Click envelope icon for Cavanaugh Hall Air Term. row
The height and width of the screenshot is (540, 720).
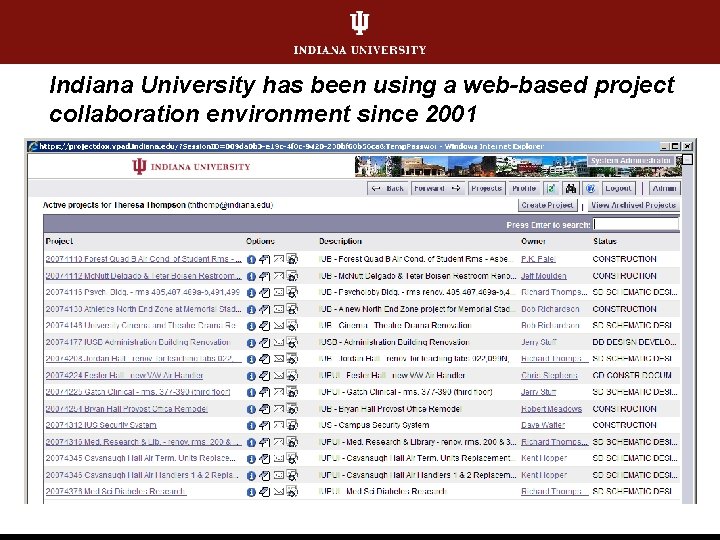279,458
